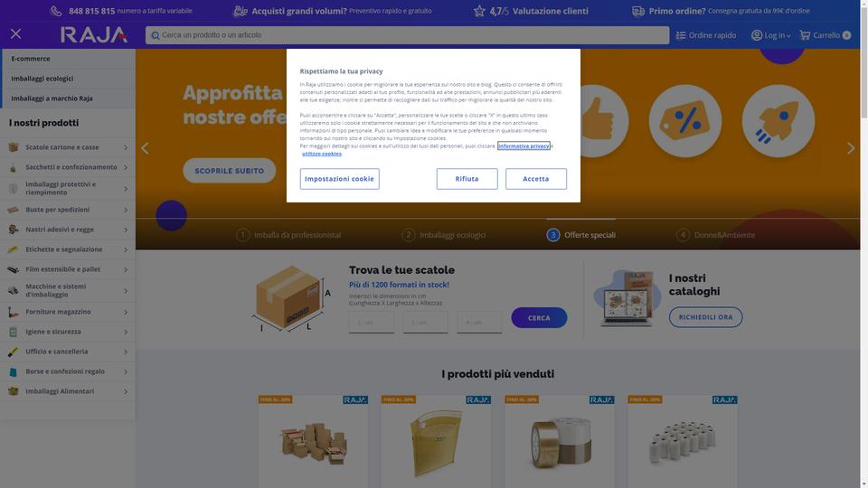Click the phone icon in top bar
Image resolution: width=868 pixels, height=488 pixels.
(56, 11)
